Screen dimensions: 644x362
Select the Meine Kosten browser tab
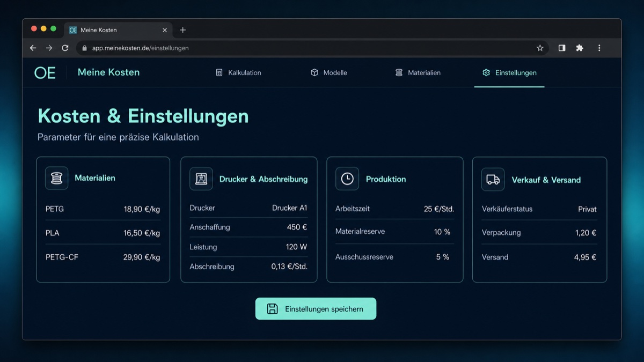tap(119, 30)
